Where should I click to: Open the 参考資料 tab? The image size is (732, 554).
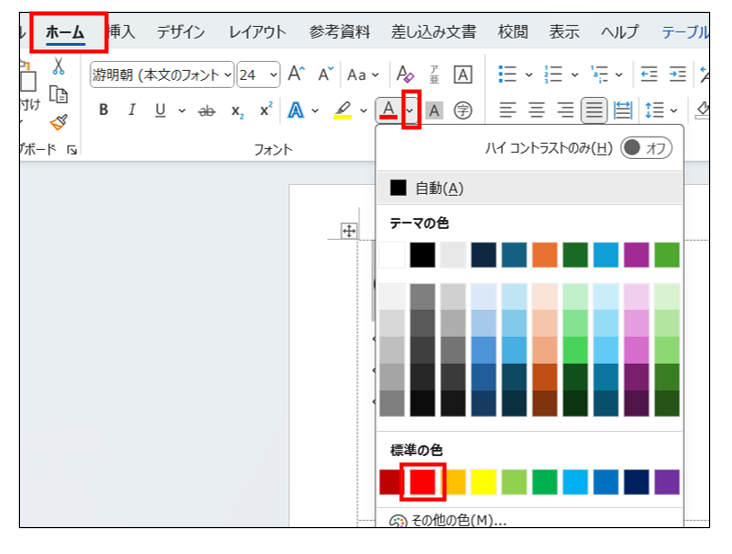[x=339, y=32]
